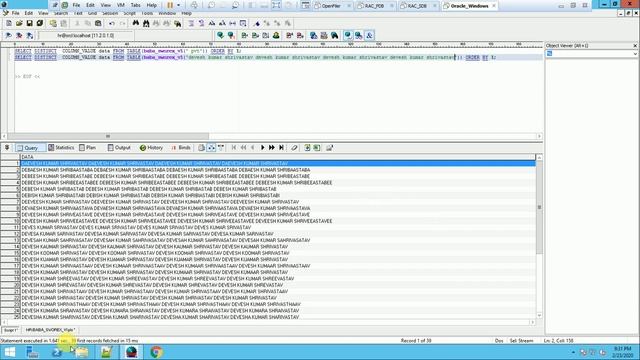Viewport: 640px width, 360px height.
Task: Click the export-to-Excel green icon
Action: [317, 148]
